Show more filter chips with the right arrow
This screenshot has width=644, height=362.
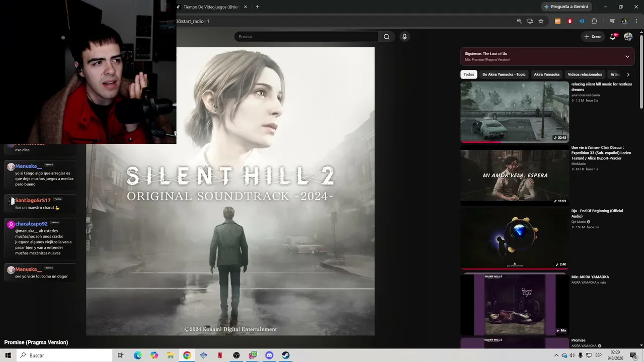tap(628, 74)
